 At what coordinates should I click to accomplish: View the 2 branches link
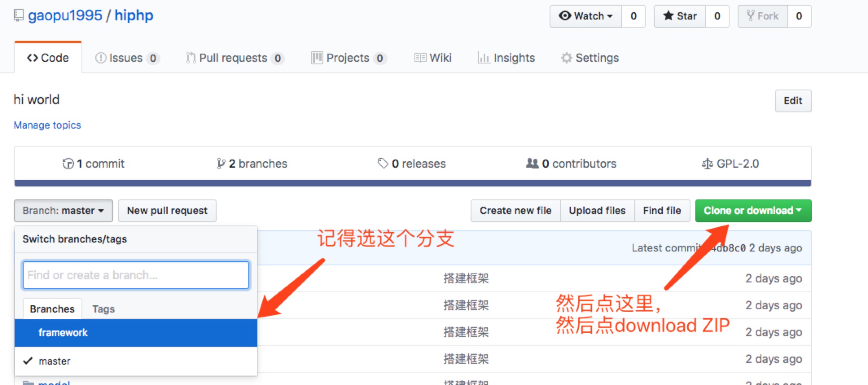point(252,164)
